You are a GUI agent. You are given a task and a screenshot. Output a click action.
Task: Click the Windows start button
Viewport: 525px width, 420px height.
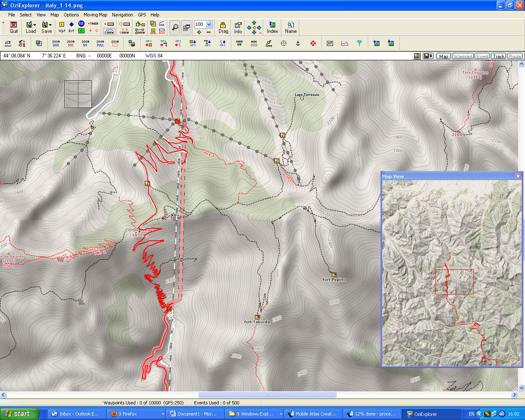click(20, 414)
